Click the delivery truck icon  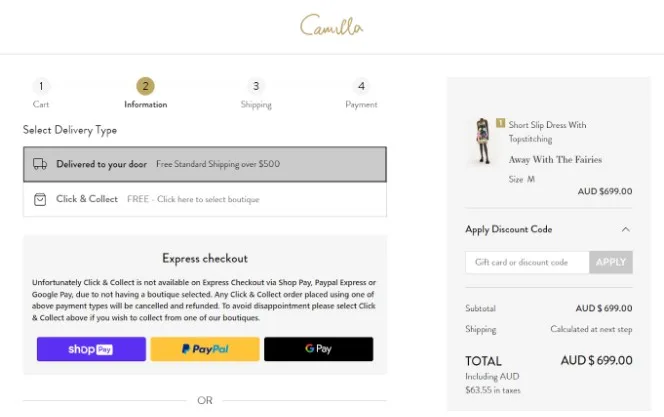(x=40, y=164)
